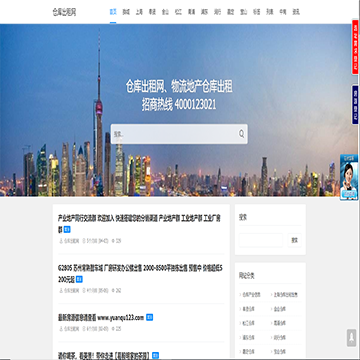Click the author icon under the 产业地产同行交流群 post
The width and height of the screenshot is (360, 360).
(61, 241)
